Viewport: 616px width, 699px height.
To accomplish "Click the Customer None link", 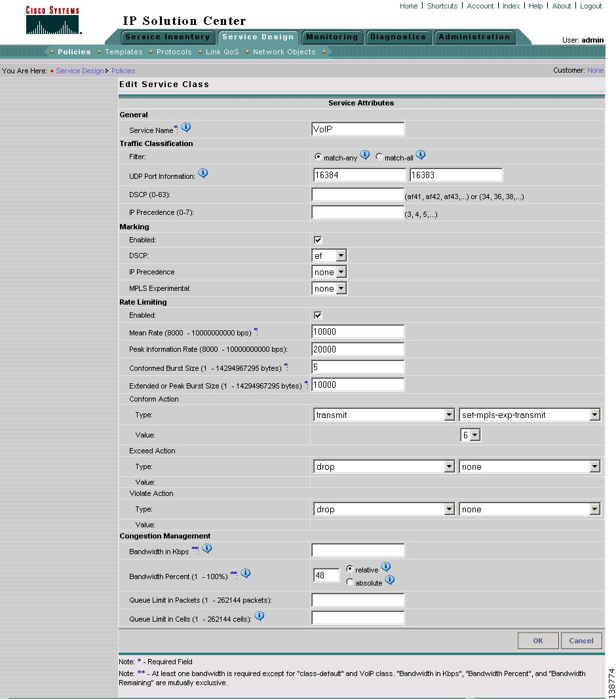I will coord(596,70).
